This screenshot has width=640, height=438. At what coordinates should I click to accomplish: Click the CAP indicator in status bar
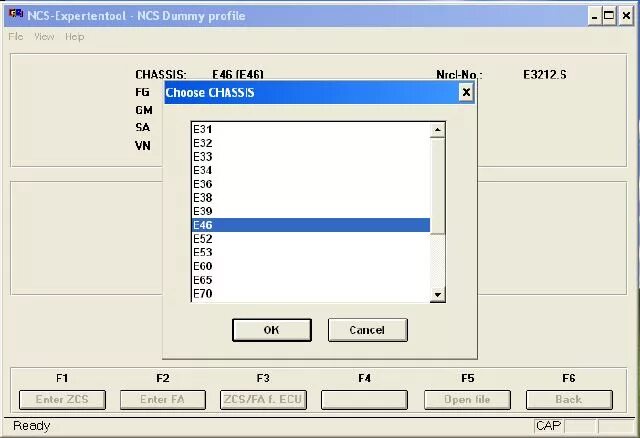[x=548, y=426]
